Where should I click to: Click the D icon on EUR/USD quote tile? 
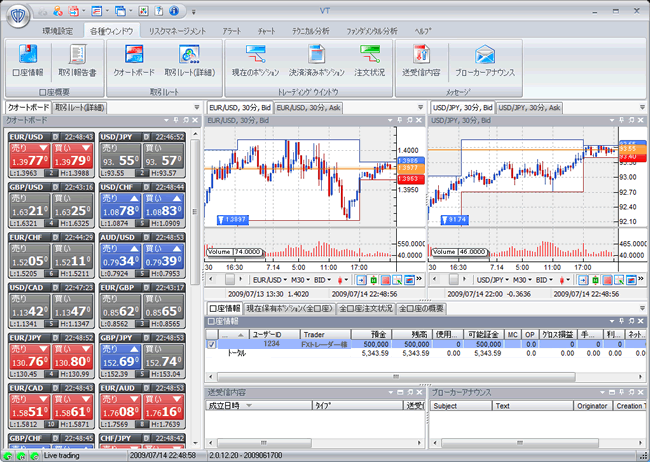(x=56, y=136)
